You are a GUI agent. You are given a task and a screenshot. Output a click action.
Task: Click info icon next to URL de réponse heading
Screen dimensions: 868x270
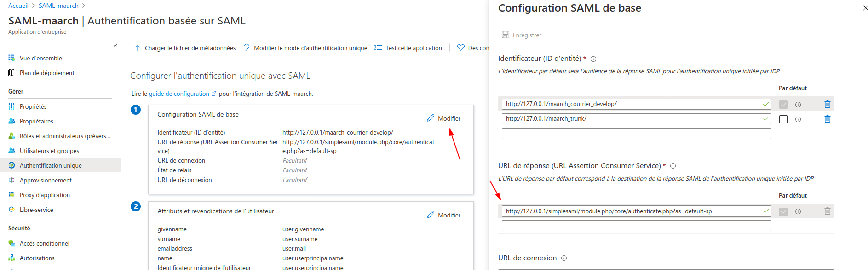click(673, 166)
